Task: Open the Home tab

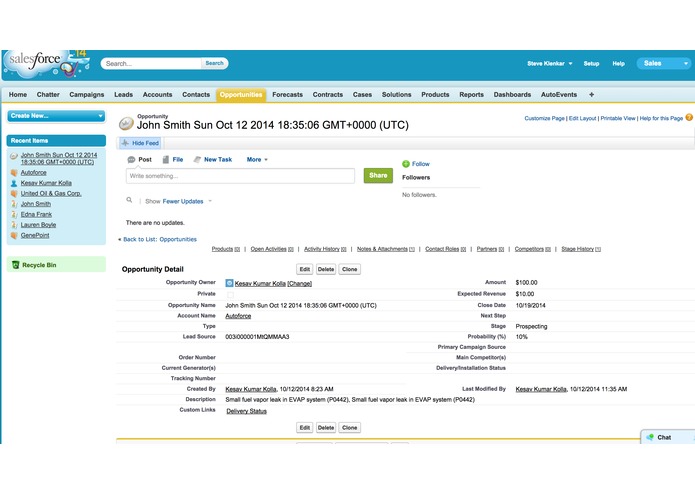Action: point(18,95)
